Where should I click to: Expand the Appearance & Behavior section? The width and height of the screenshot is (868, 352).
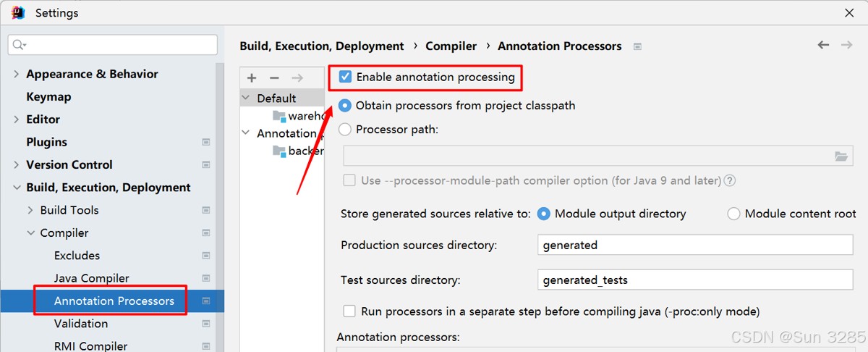coord(17,75)
